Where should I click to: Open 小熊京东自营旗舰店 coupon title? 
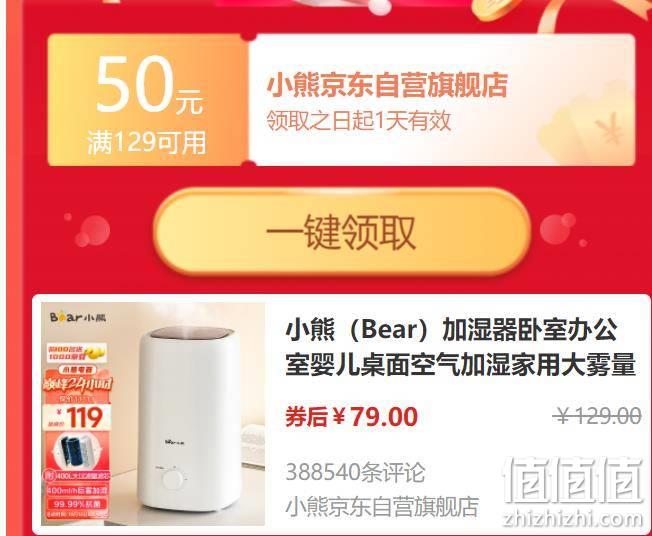387,85
